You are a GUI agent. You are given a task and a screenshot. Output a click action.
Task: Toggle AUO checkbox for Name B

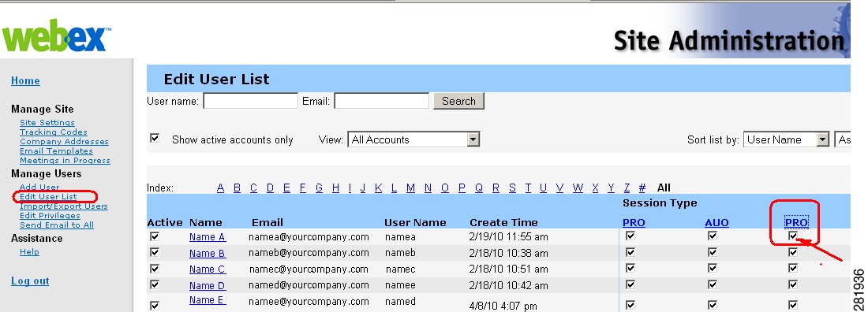tap(713, 252)
